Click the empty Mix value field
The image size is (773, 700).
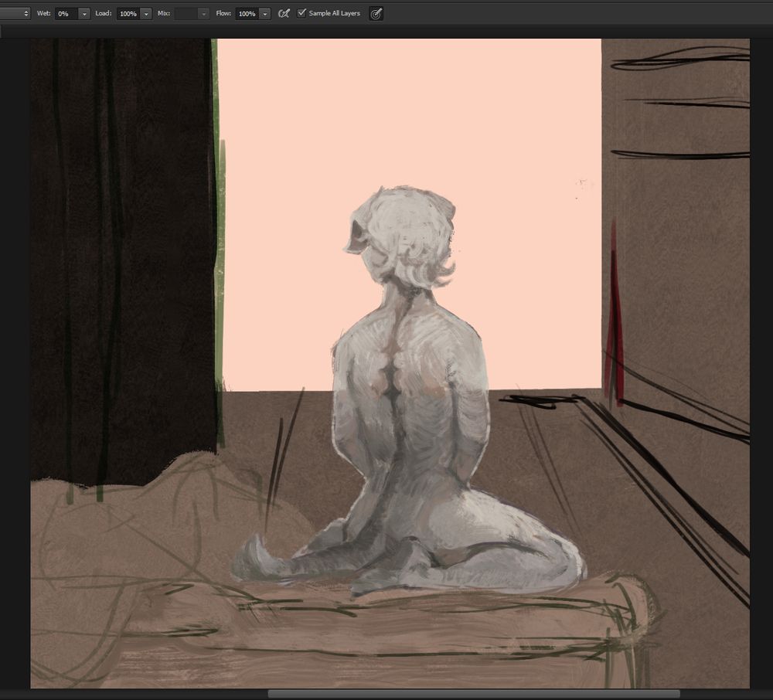pos(186,13)
